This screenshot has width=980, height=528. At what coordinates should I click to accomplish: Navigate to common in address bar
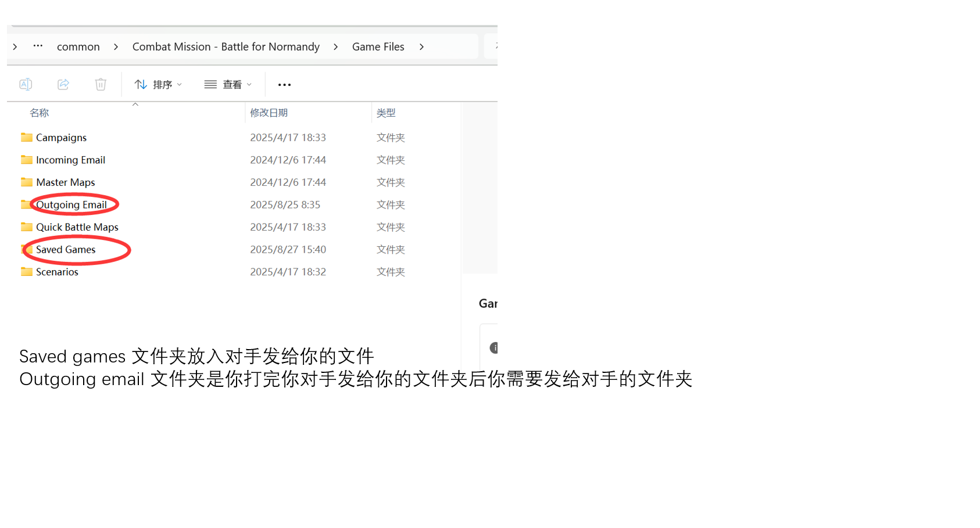(x=78, y=47)
